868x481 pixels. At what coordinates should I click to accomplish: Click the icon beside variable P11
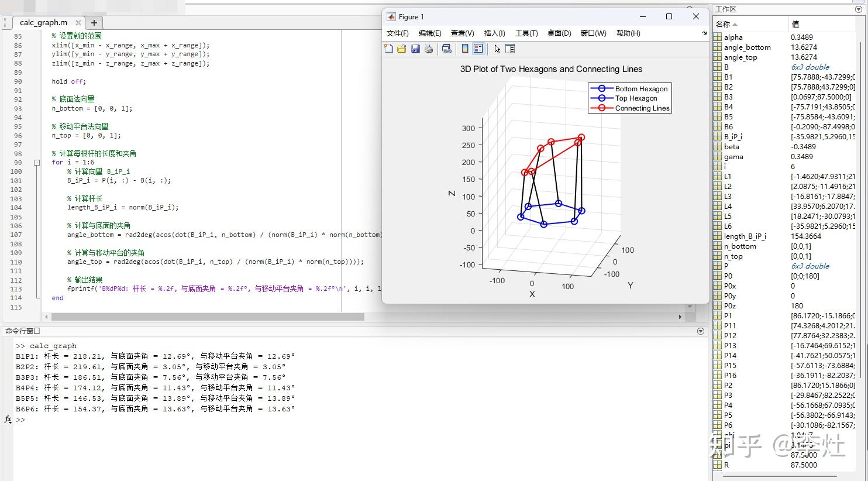[718, 326]
